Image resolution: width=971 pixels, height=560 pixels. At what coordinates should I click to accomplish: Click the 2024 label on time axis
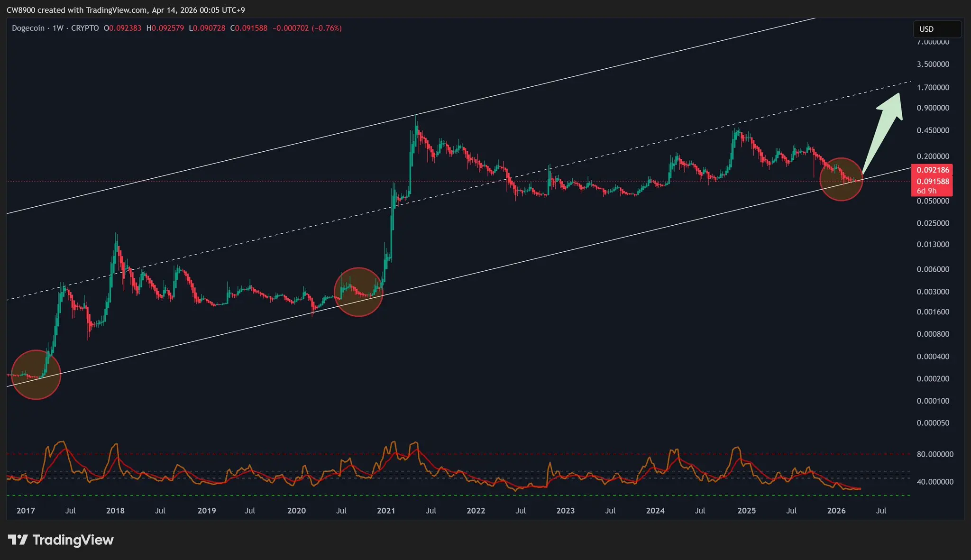point(655,511)
